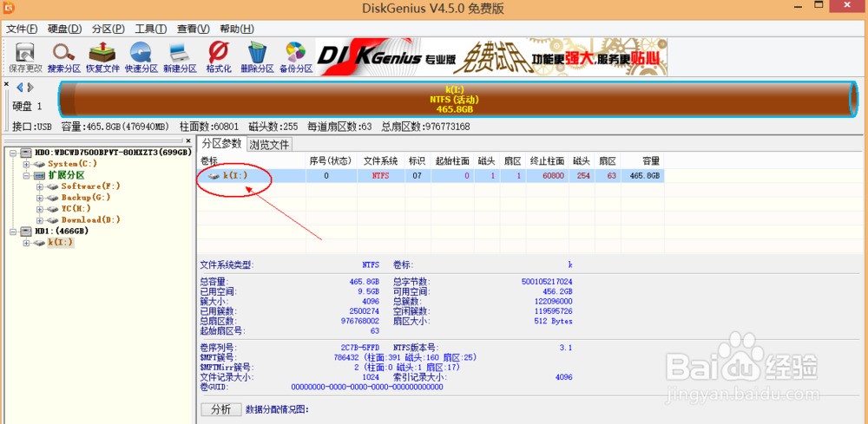This screenshot has height=424, width=868.
Task: Collapse the 扩展分区 tree node
Action: pos(26,175)
